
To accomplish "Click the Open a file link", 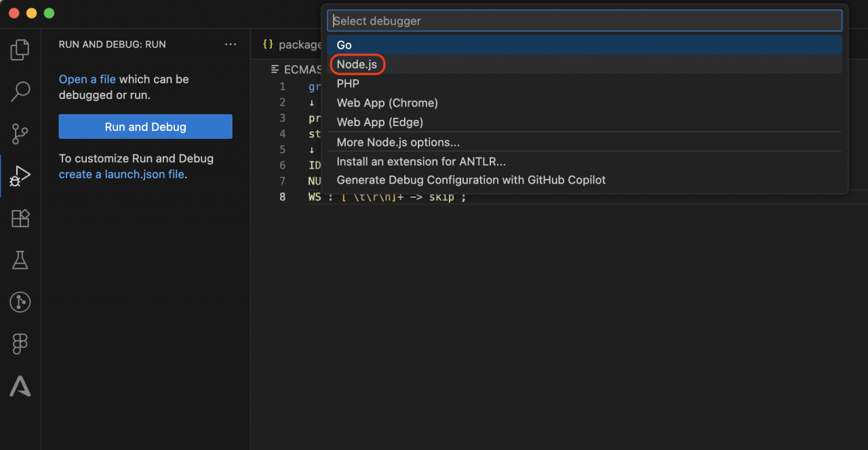I will coord(87,79).
